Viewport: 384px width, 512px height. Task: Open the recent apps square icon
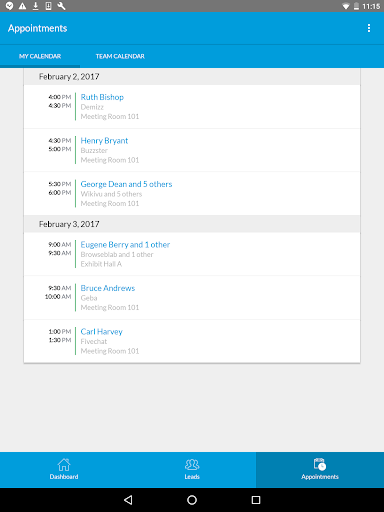pyautogui.click(x=256, y=500)
